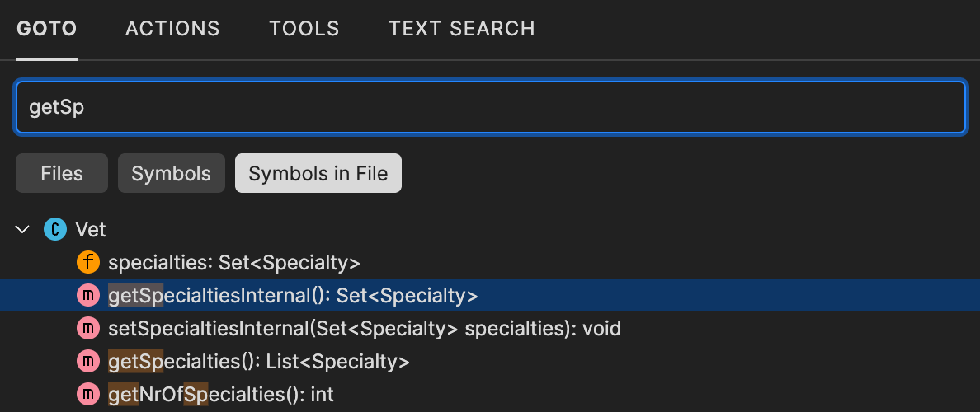Switch to the GOTO tab
The width and height of the screenshot is (980, 412).
point(47,29)
